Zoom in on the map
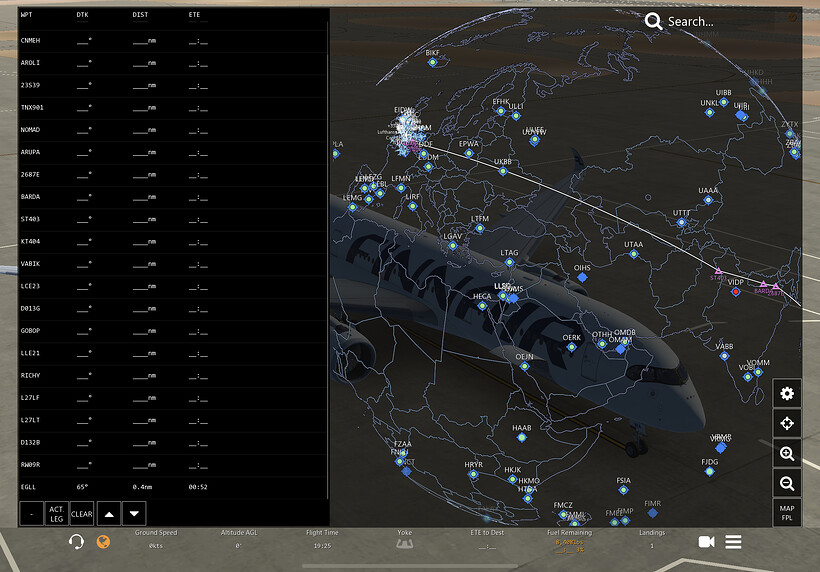The width and height of the screenshot is (820, 572). (x=787, y=453)
